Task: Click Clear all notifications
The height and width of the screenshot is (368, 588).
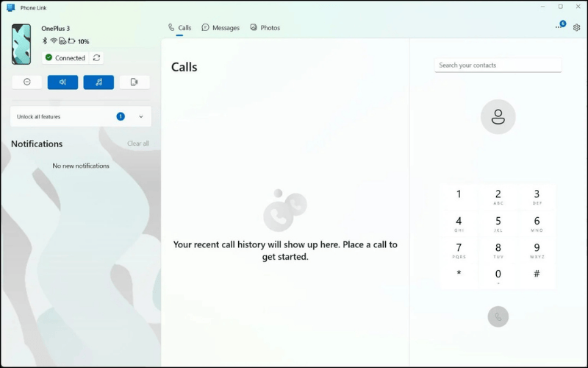Action: pyautogui.click(x=138, y=144)
